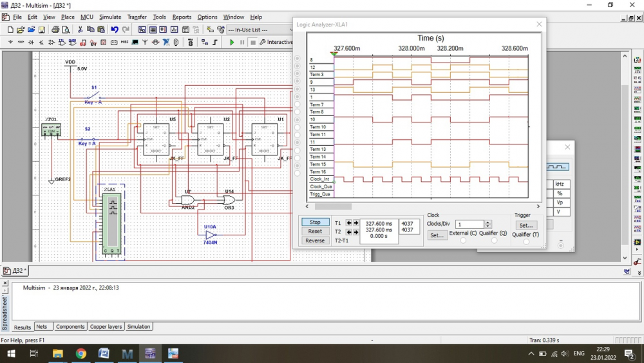Click the Cut scissors icon

pos(80,30)
